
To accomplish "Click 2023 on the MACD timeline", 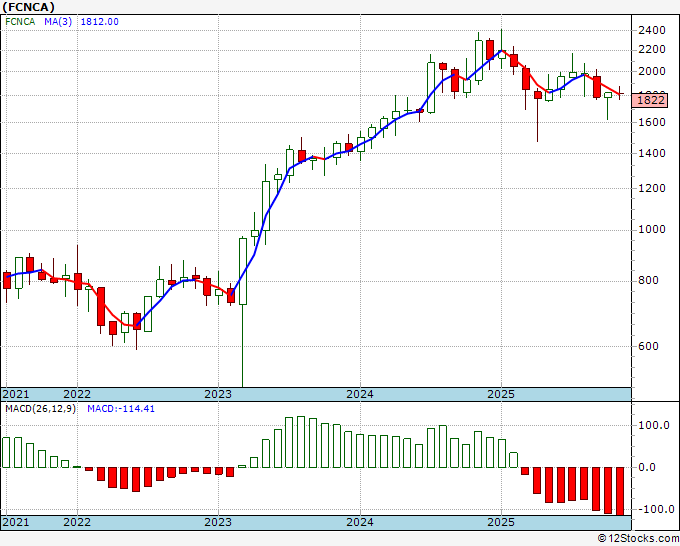I will [218, 522].
